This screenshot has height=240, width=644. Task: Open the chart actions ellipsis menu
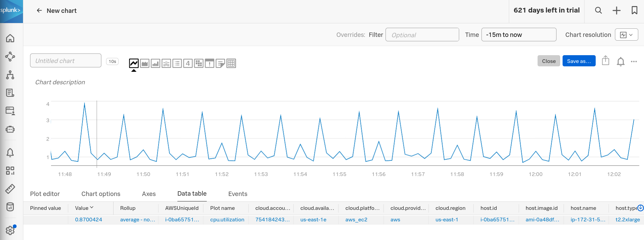click(x=634, y=62)
